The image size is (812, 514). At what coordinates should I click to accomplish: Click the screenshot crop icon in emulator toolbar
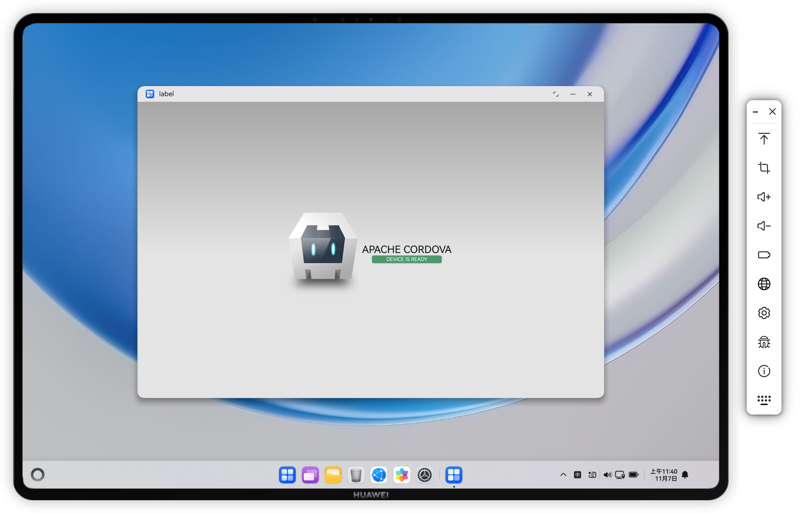click(764, 168)
